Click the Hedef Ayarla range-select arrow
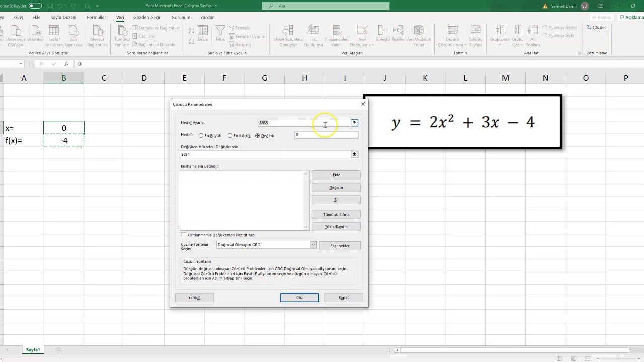This screenshot has height=362, width=644. 354,122
